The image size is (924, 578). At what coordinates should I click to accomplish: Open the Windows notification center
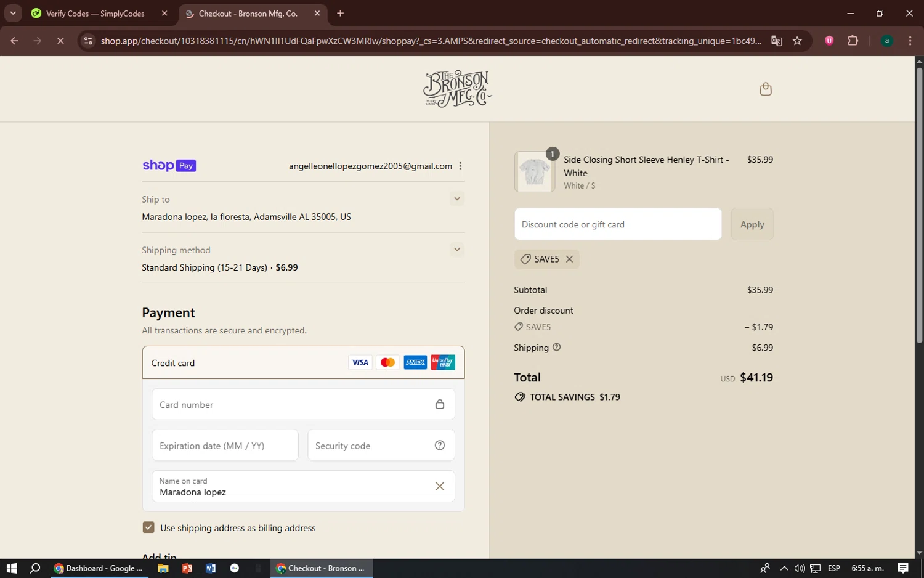[x=903, y=568]
